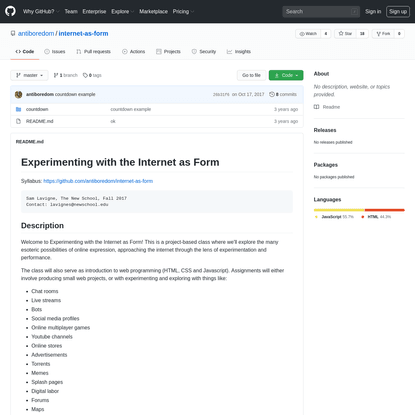The height and width of the screenshot is (415, 415).
Task: Click the red HTML language bar segment
Action: coord(385,210)
